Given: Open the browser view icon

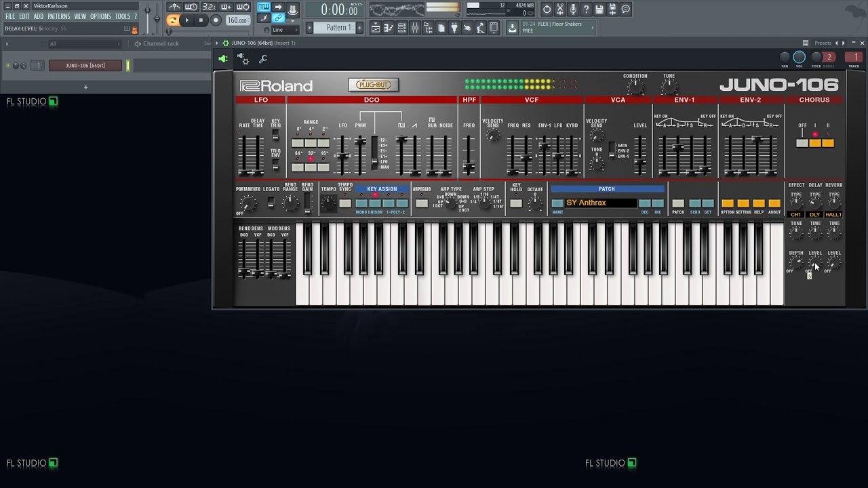Looking at the screenshot, I should (x=428, y=28).
